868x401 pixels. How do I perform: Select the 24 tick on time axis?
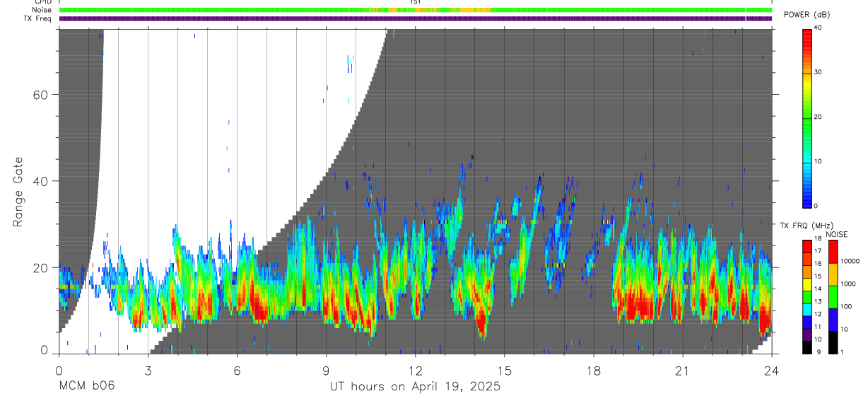pos(772,370)
